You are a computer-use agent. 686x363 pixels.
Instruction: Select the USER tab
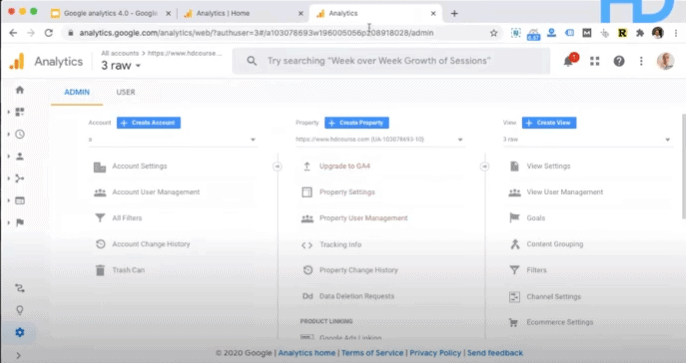(x=126, y=92)
